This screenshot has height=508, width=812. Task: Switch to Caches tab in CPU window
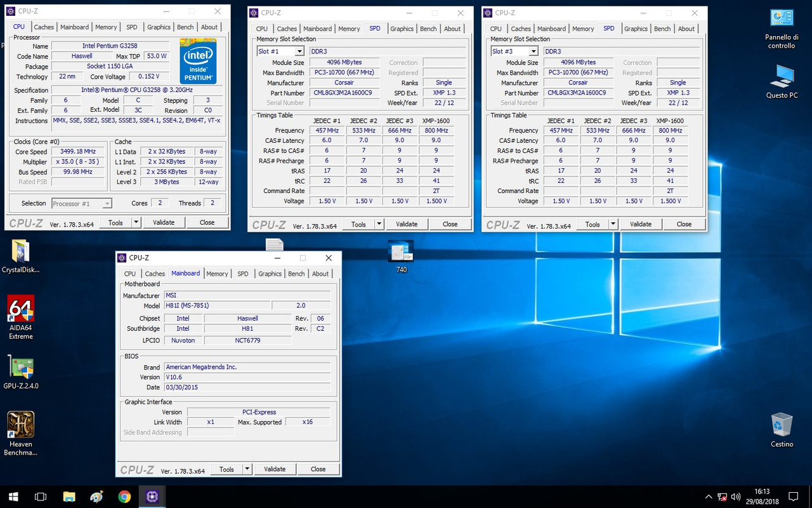(44, 27)
